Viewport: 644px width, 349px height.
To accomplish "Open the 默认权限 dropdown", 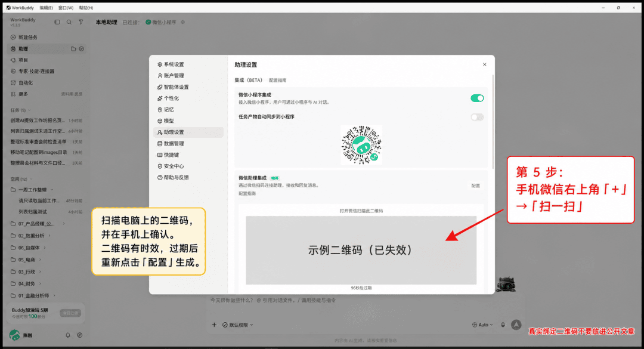I will tap(238, 325).
